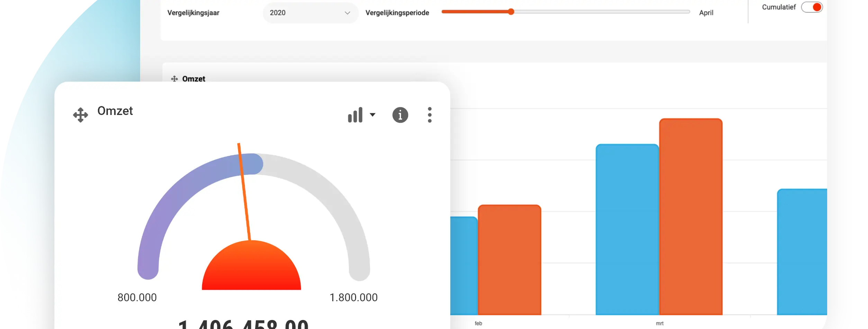Screen dimensions: 868x329
Task: Click the info icon on Omzet card
Action: (x=400, y=115)
